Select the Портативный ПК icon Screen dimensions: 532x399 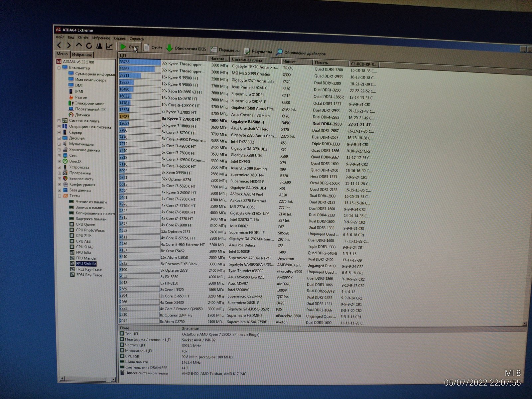point(71,109)
